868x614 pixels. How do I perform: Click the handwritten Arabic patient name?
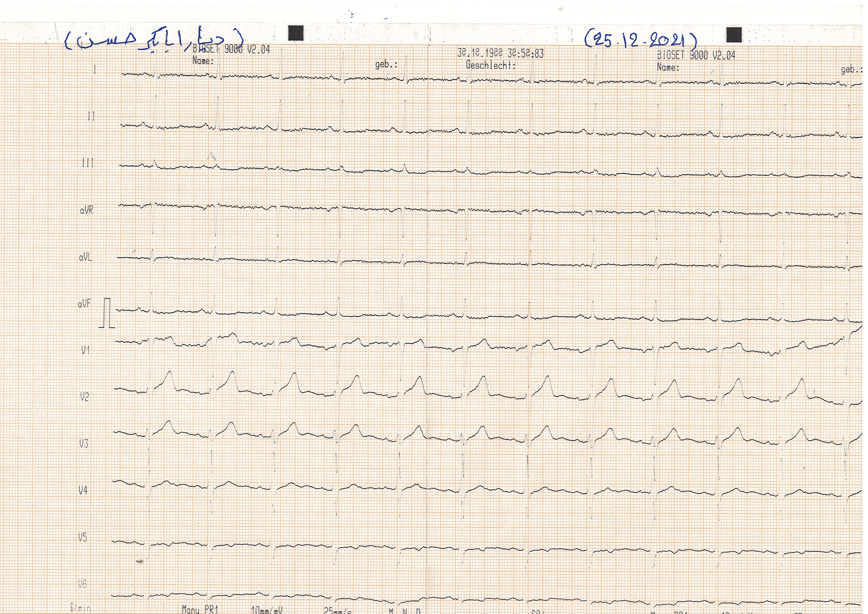[154, 39]
